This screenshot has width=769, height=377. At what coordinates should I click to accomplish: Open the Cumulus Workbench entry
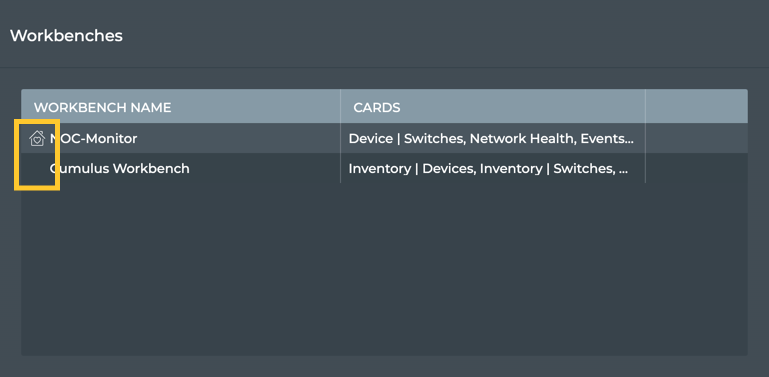tap(119, 169)
